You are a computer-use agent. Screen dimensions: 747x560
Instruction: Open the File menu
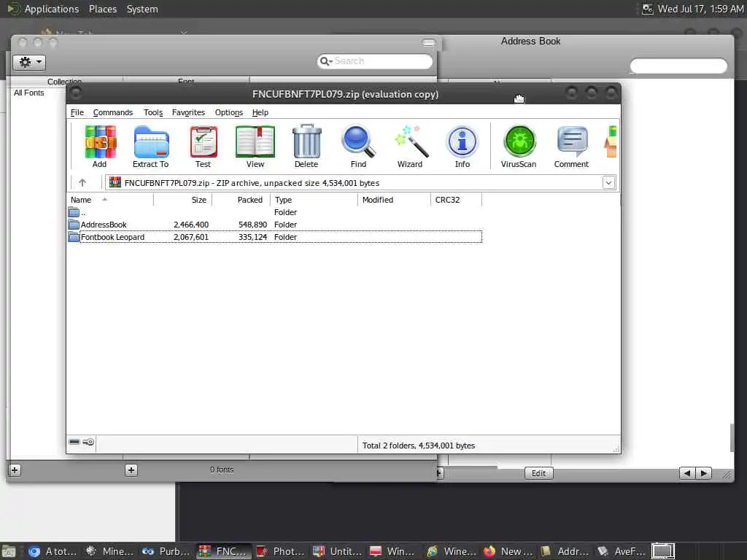pos(77,112)
